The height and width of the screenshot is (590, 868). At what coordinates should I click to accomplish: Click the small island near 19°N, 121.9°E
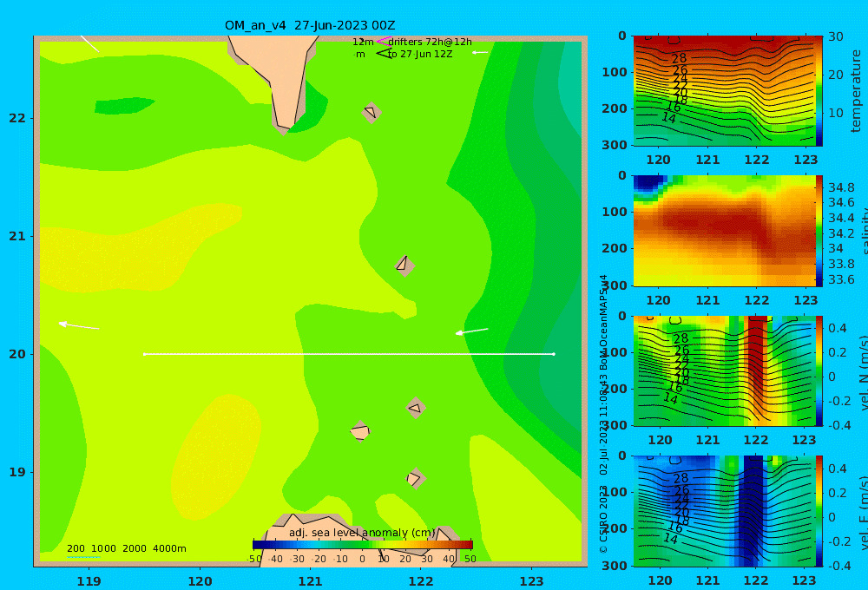point(415,478)
